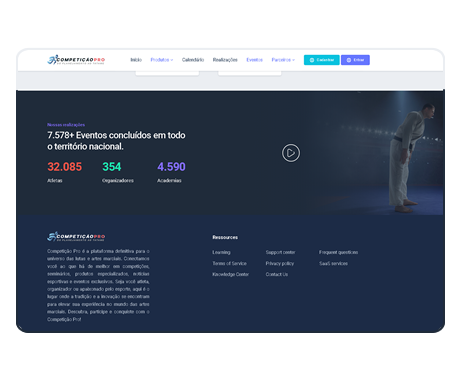Go to the Início menu item
The width and height of the screenshot is (460, 380).
point(136,60)
